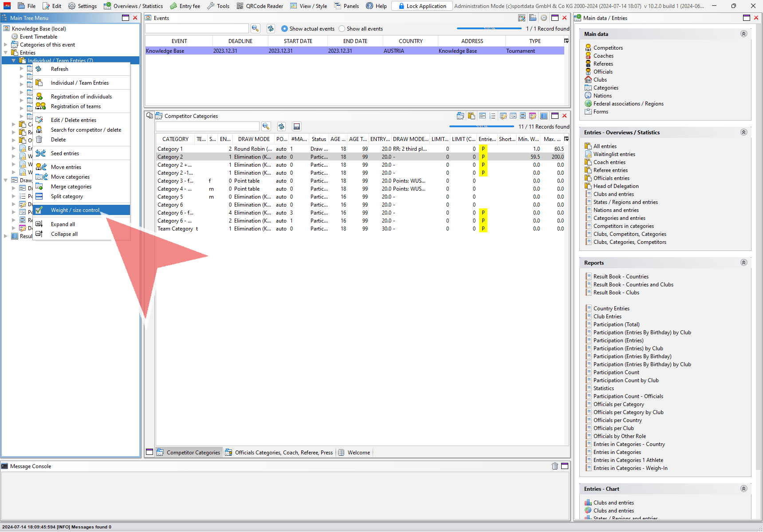
Task: Click the search icon in Events panel
Action: point(255,28)
